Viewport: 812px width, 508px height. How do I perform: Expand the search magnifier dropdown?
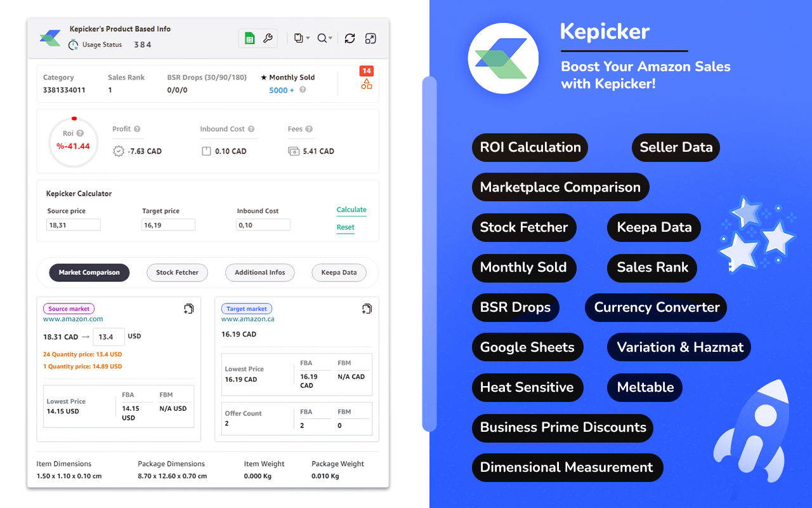[x=325, y=39]
